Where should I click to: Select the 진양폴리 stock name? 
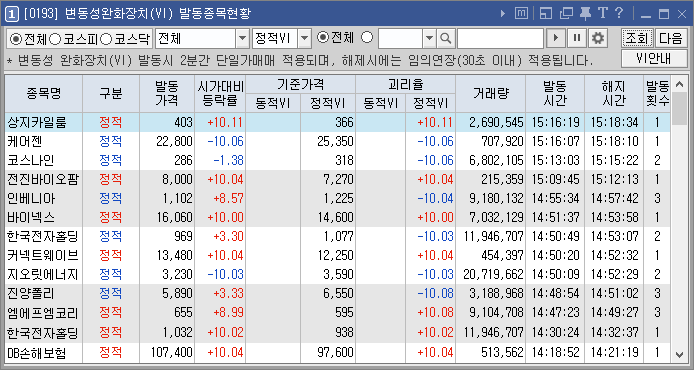(x=31, y=293)
